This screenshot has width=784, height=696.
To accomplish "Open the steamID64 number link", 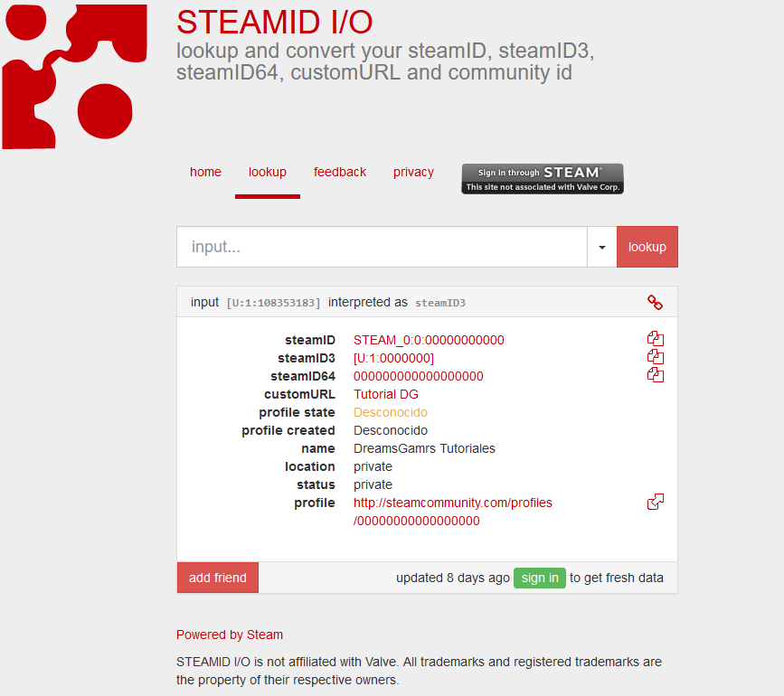I will 418,376.
